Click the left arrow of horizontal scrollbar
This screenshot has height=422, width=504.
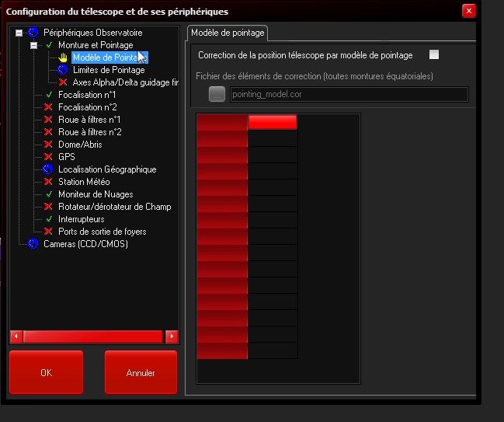point(16,337)
